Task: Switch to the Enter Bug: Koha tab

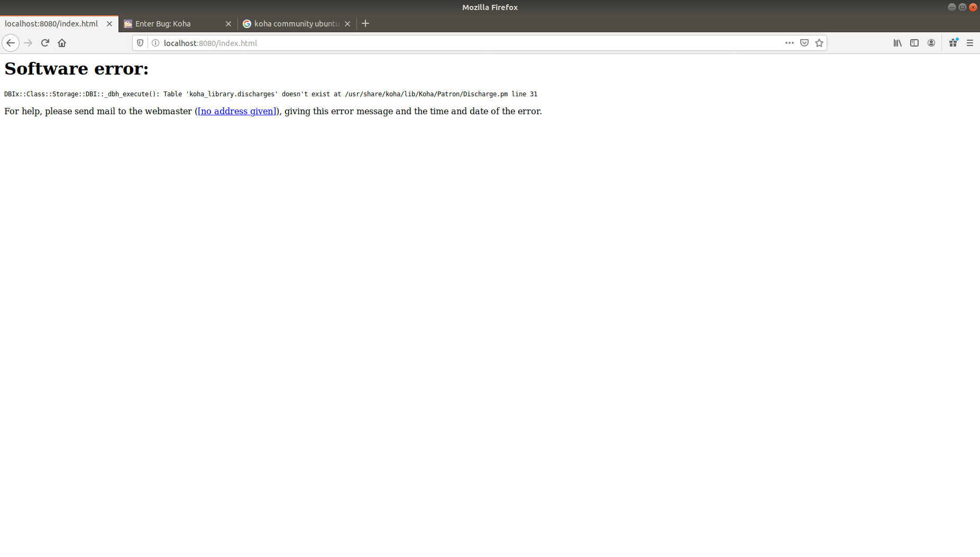Action: coord(169,24)
